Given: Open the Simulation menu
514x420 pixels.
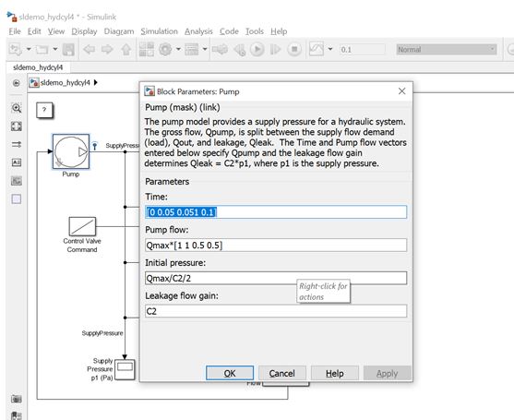Looking at the screenshot, I should point(160,31).
